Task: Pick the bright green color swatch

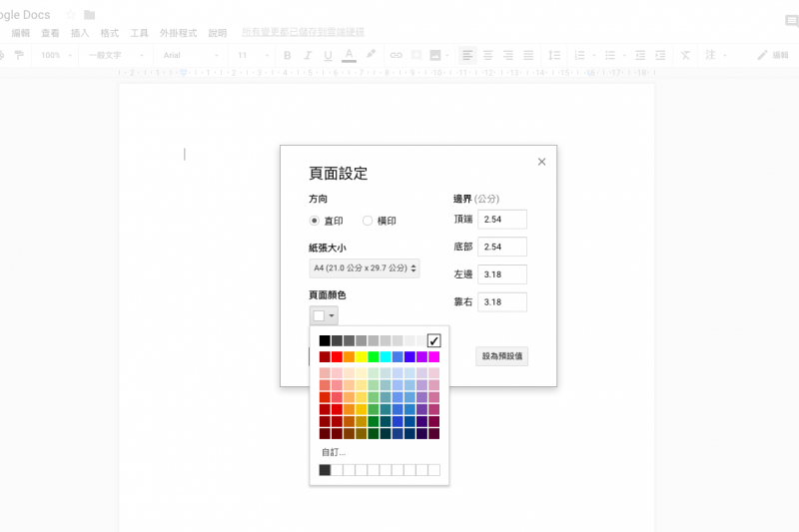Action: coord(373,357)
